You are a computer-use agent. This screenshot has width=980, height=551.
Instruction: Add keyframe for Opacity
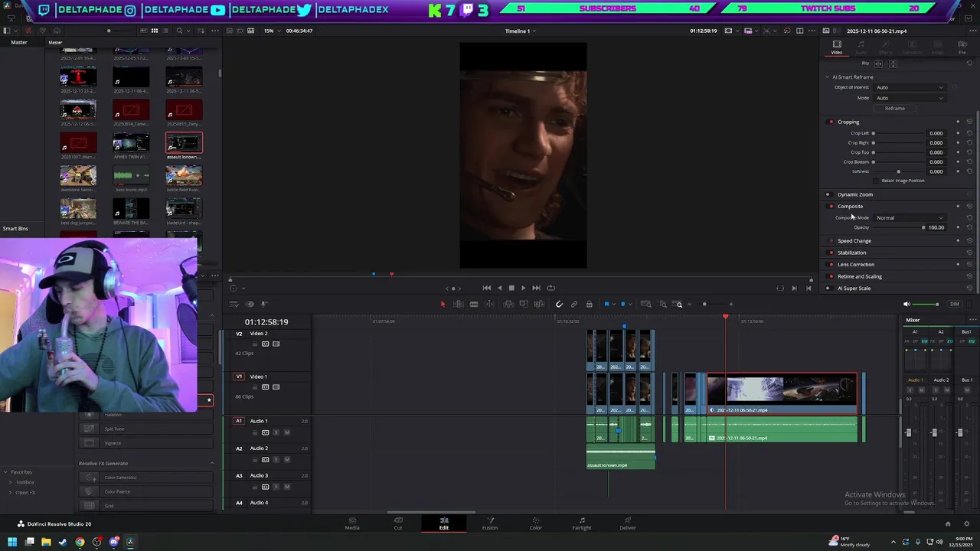point(958,227)
